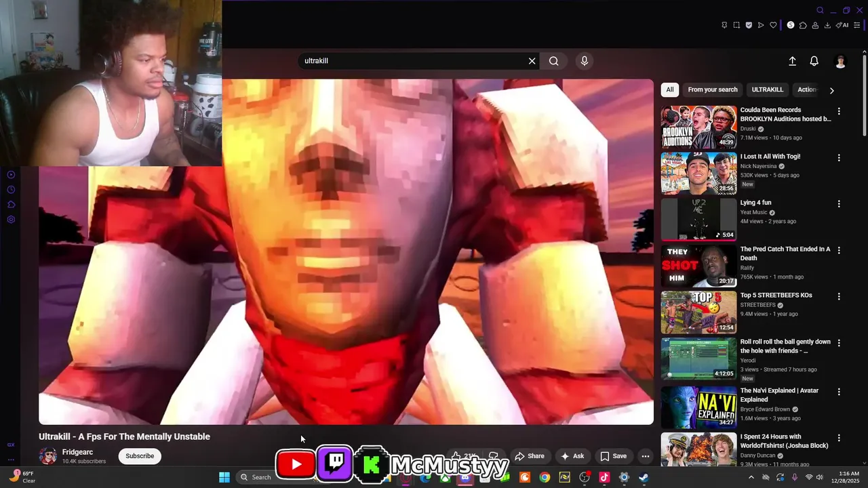Open the Brooklyn Auditions video thumbnail

(x=698, y=127)
